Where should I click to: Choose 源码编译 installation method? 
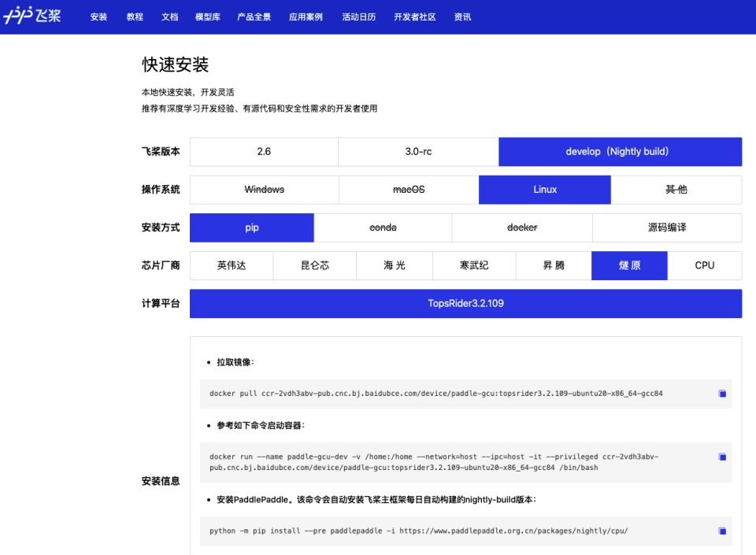[x=667, y=228]
